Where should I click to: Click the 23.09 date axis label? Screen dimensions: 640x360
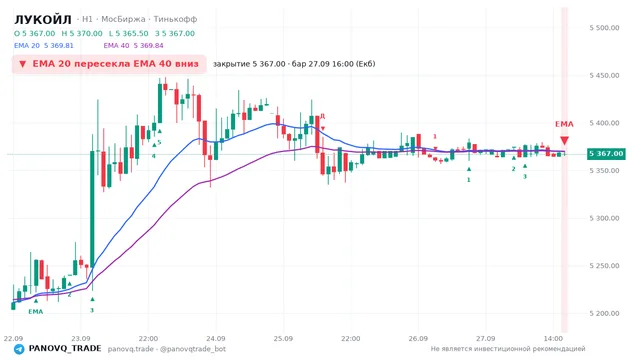pyautogui.click(x=80, y=338)
